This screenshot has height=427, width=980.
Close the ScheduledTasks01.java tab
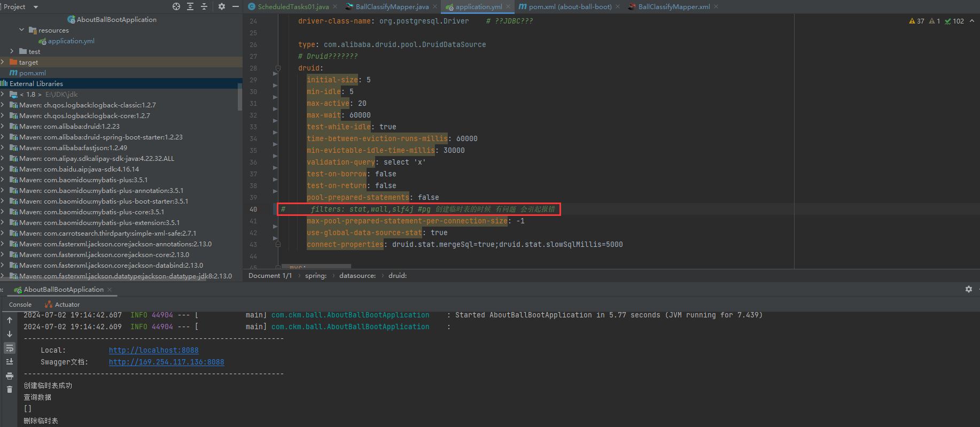pyautogui.click(x=335, y=7)
